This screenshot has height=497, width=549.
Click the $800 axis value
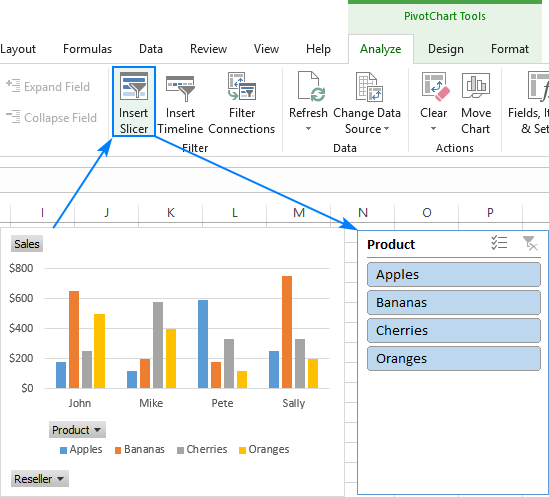pos(21,268)
